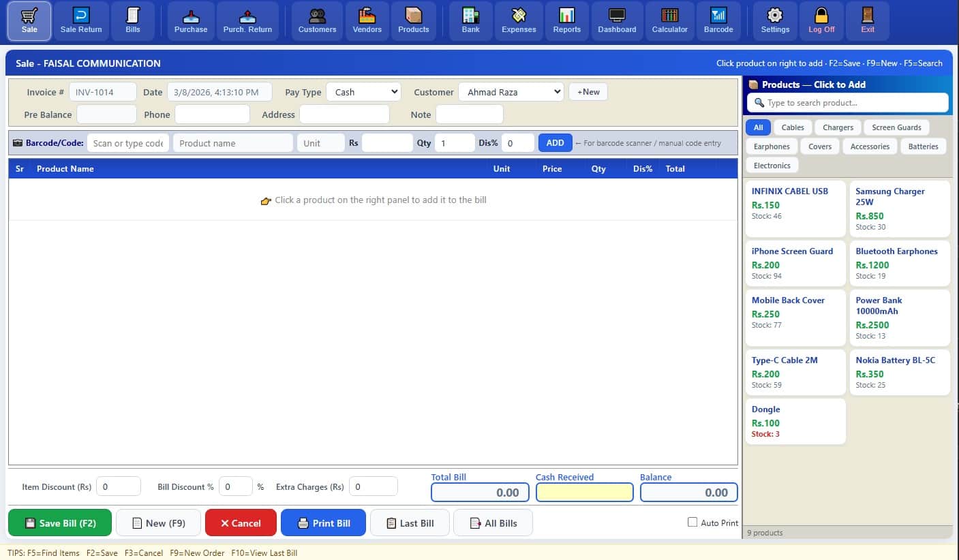Image resolution: width=959 pixels, height=560 pixels.
Task: Open the Customers section
Action: click(x=316, y=20)
